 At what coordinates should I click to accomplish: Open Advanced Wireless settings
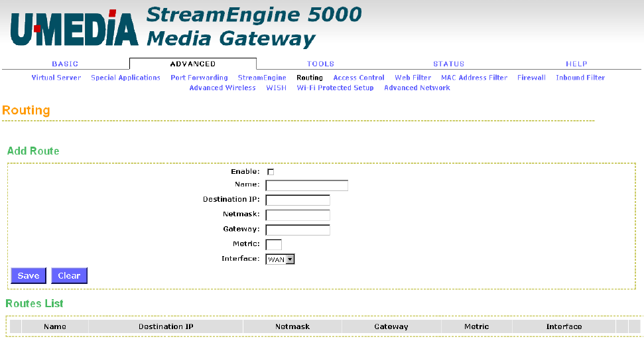point(222,88)
